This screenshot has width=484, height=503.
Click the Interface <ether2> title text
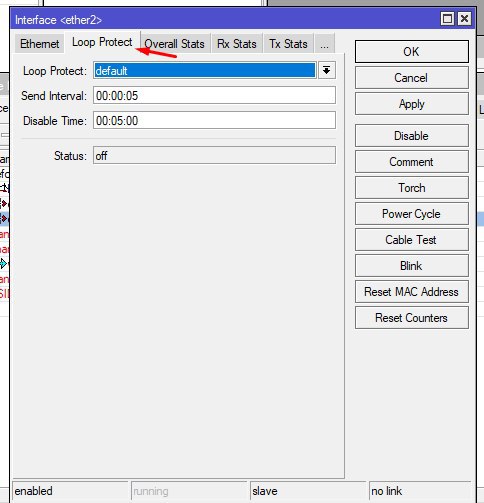(x=58, y=20)
